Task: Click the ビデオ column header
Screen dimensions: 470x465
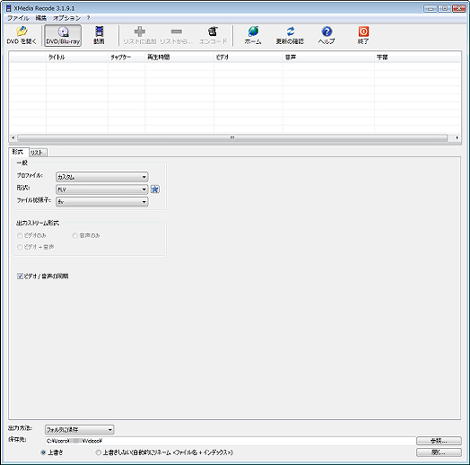Action: pyautogui.click(x=248, y=57)
